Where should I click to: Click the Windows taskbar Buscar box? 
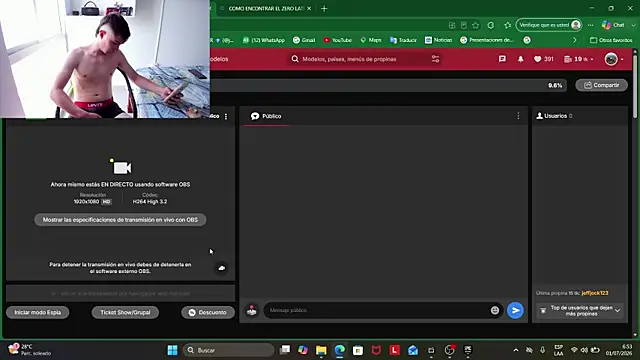point(228,350)
